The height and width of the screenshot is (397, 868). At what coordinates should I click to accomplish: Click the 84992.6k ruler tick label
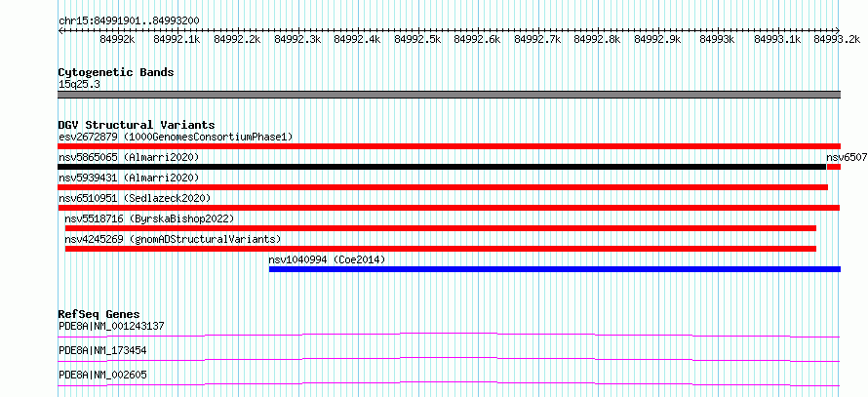477,39
